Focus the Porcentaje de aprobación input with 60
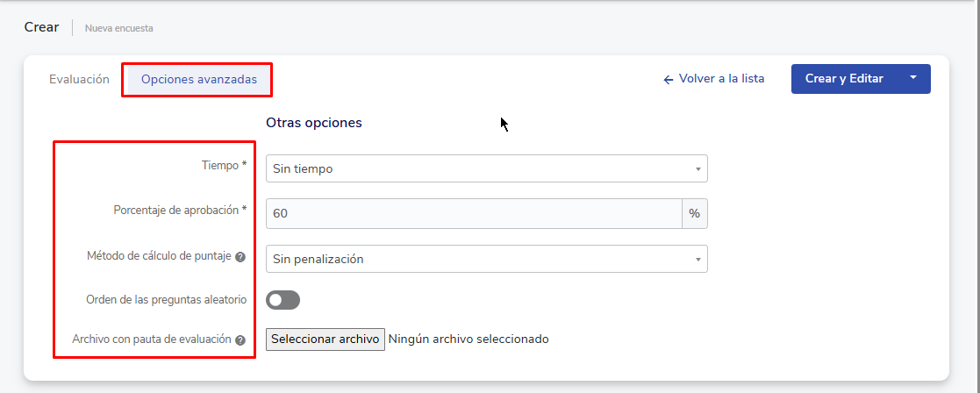 coord(474,213)
